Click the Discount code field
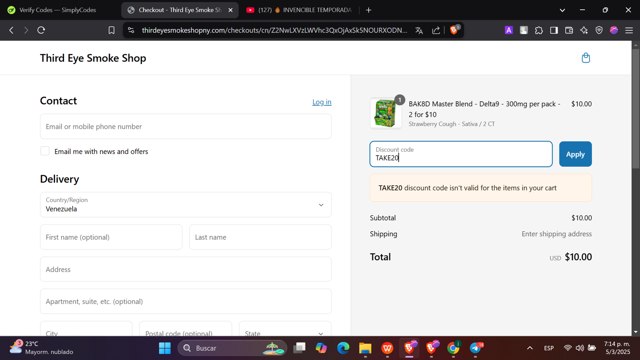 (x=461, y=154)
